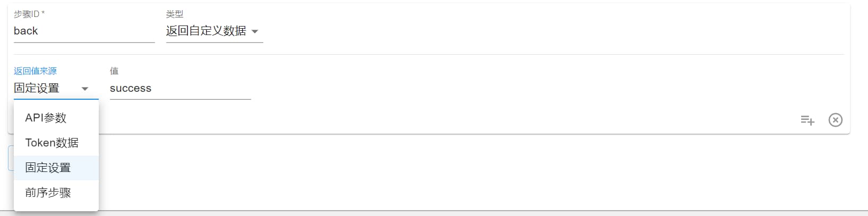
Task: Focus the 步骤ID field containing back
Action: (84, 31)
